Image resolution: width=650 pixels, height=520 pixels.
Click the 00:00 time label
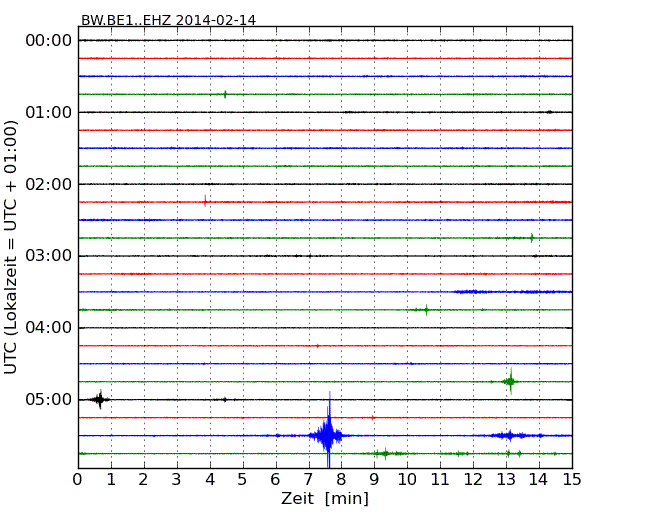(49, 41)
